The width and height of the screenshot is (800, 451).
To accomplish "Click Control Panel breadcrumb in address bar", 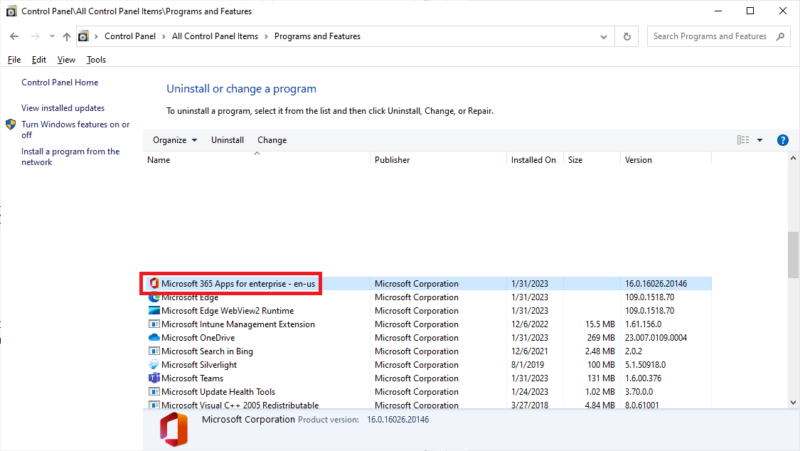I will [x=130, y=36].
